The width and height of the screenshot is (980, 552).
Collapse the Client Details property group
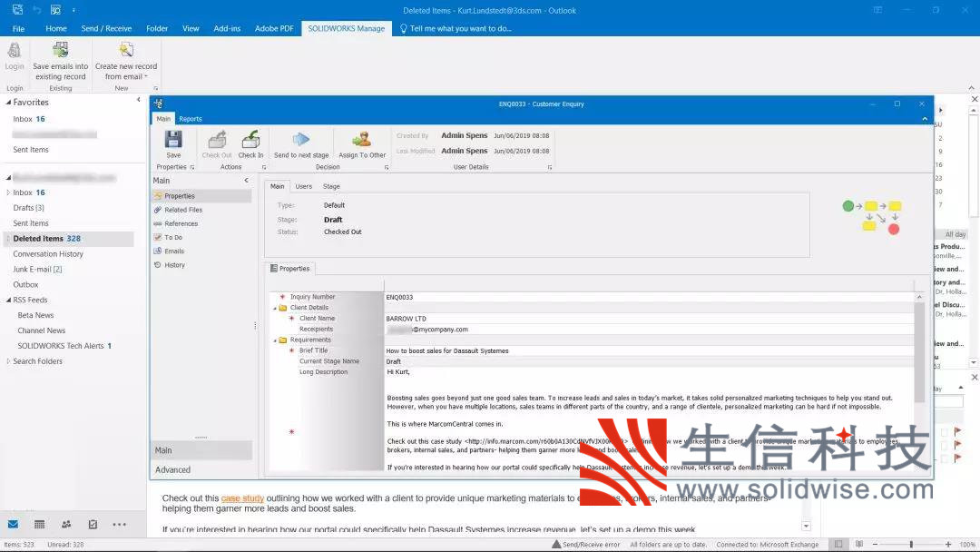[x=275, y=308]
